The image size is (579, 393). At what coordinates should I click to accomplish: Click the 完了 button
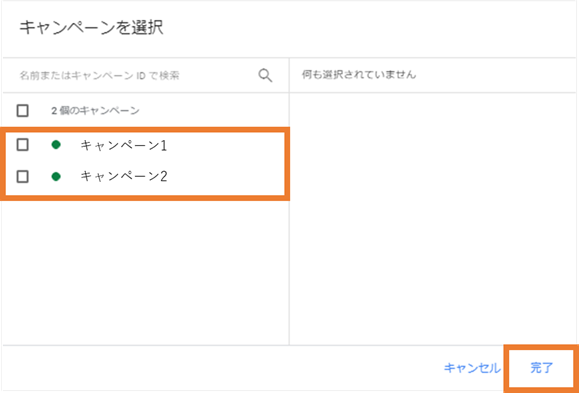tap(541, 368)
